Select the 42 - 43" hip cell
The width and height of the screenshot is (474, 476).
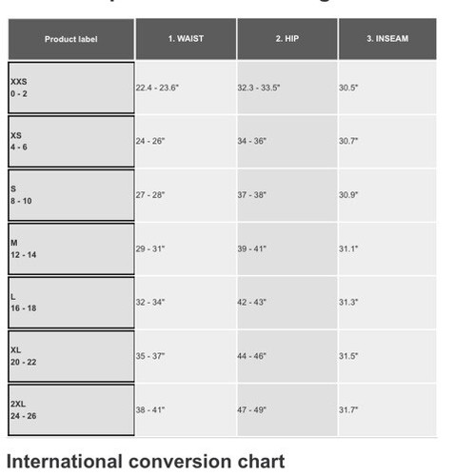[x=287, y=303]
